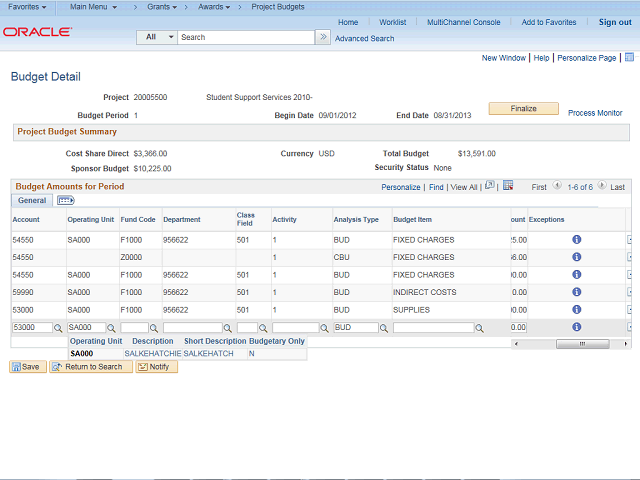Select SA000 from Operating Unit suggestions
This screenshot has width=640, height=480.
pos(82,353)
